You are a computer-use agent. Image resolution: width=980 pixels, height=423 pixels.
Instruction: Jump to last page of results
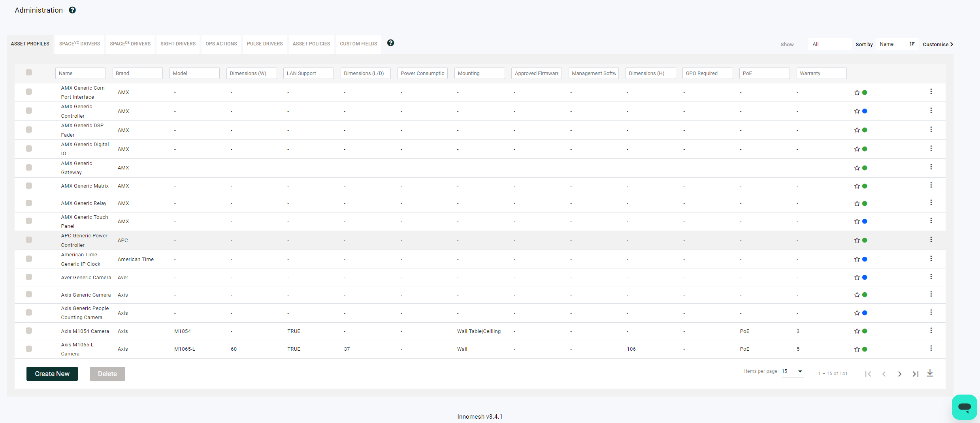916,374
